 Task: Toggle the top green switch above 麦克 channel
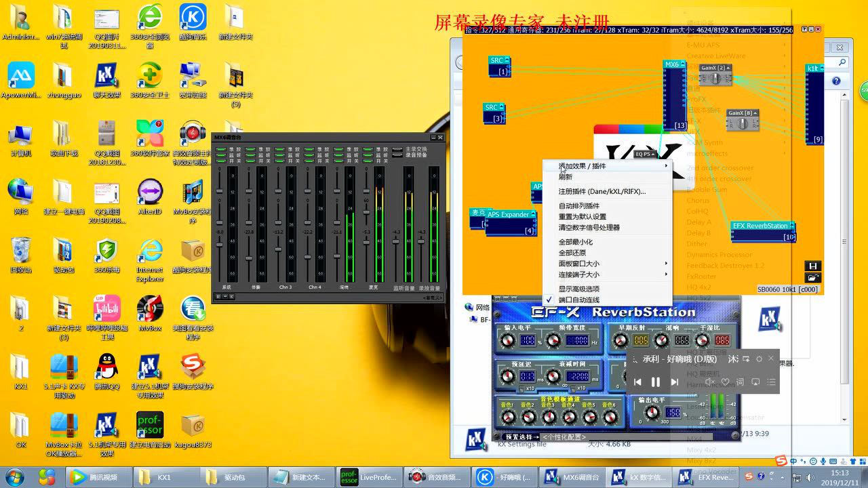point(368,149)
